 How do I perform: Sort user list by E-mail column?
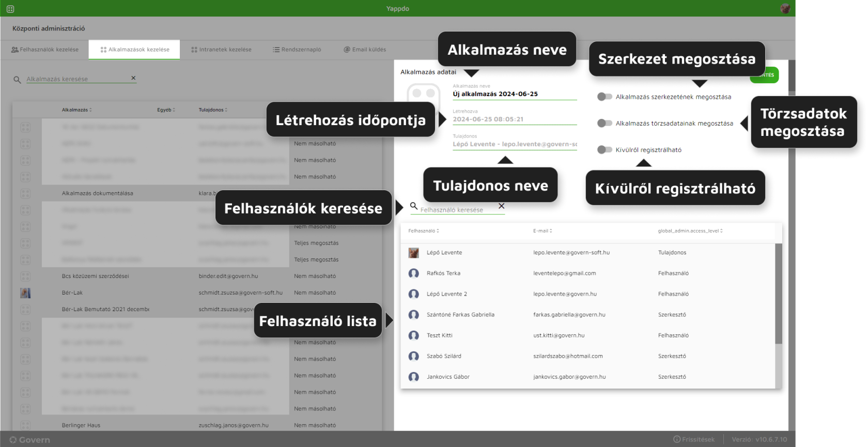click(542, 231)
